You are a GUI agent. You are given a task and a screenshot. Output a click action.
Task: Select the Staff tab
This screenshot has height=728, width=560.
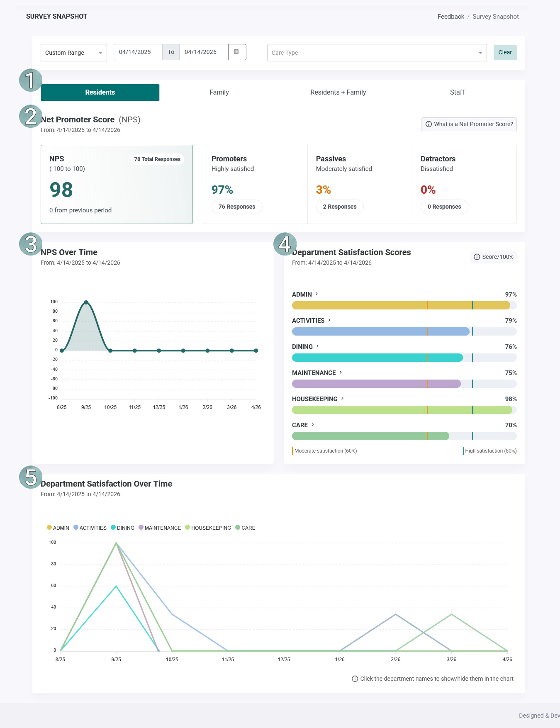tap(457, 92)
